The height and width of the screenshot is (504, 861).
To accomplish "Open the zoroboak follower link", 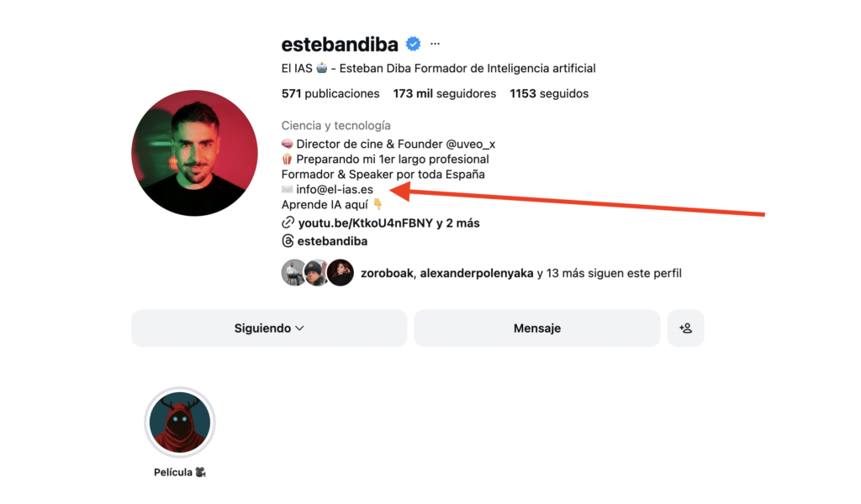I will tap(387, 273).
